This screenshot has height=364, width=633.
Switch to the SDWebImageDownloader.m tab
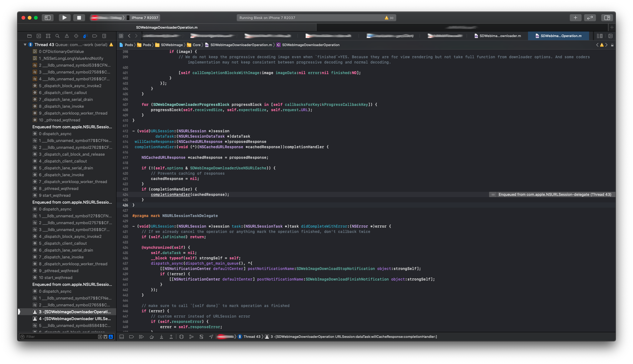coord(497,36)
